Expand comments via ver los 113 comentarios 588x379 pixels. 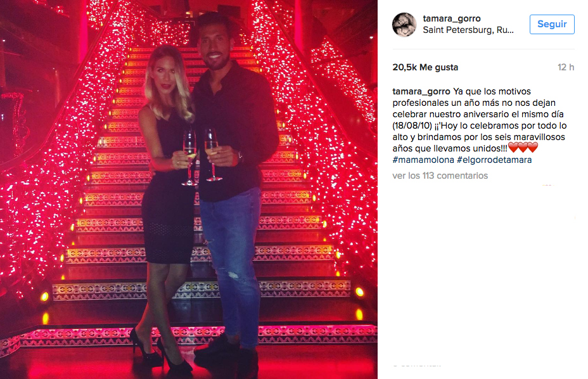440,176
